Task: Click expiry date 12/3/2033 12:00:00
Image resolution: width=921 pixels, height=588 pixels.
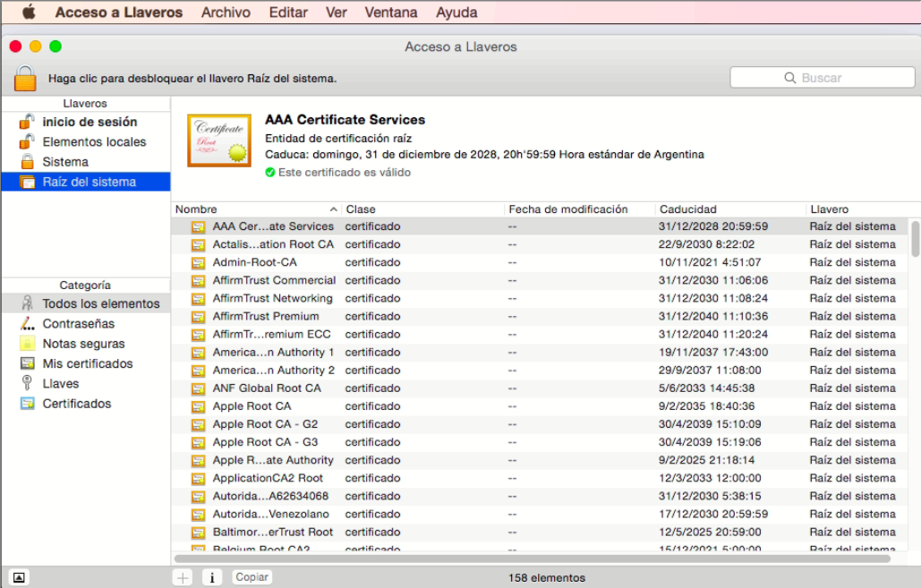Action: coord(710,478)
